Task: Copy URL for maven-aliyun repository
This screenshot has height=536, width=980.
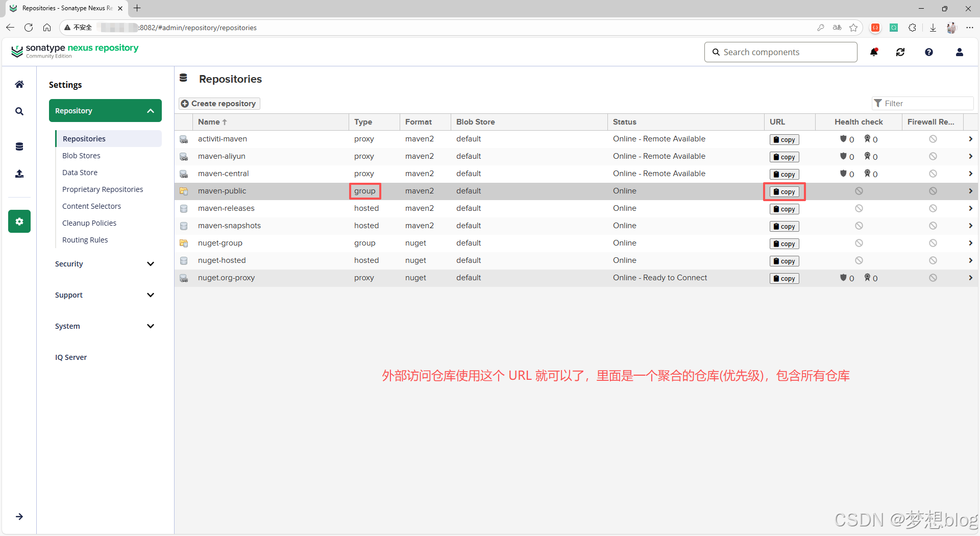Action: [x=785, y=157]
